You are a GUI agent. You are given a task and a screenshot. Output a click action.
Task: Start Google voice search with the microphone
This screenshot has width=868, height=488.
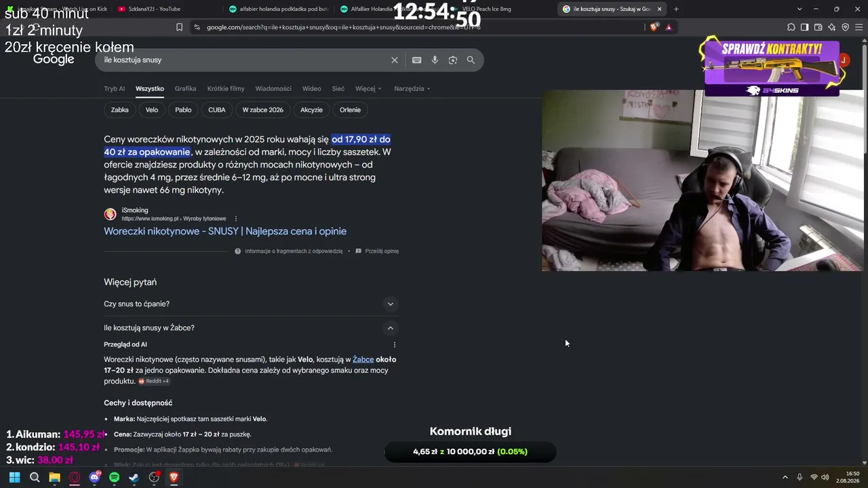[x=435, y=60]
